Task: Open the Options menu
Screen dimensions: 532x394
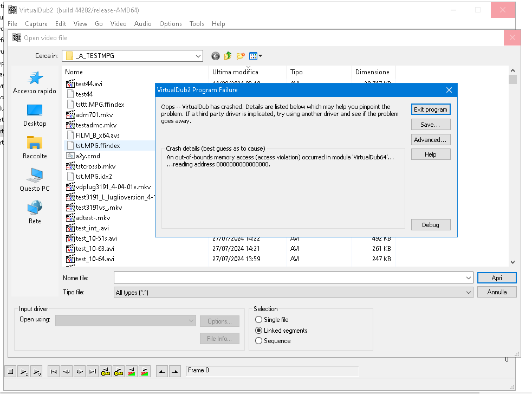Action: [171, 24]
